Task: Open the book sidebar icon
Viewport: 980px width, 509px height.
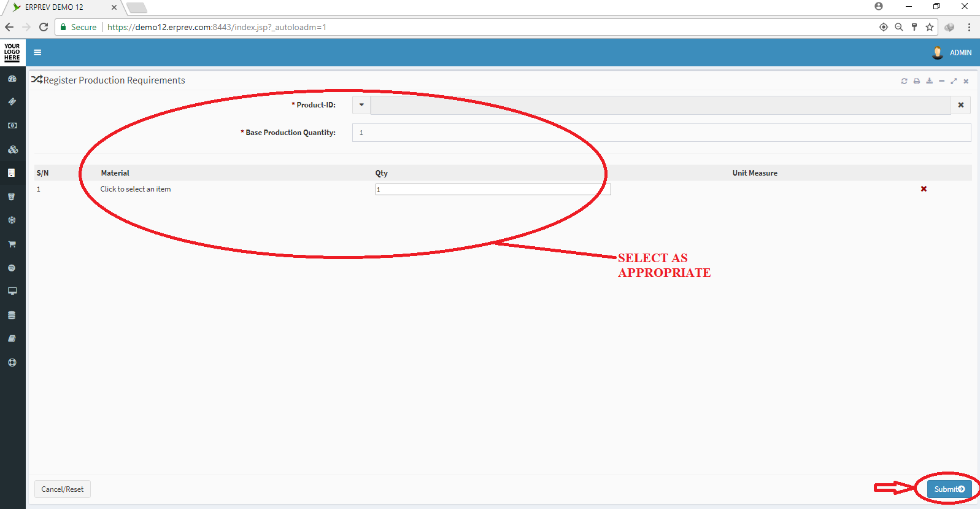Action: [12, 338]
